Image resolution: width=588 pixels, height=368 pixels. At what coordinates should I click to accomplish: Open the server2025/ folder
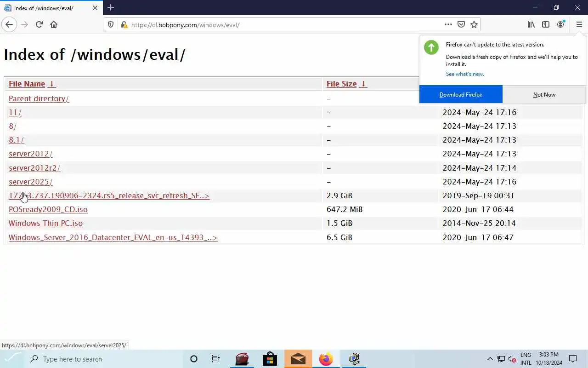tap(30, 182)
